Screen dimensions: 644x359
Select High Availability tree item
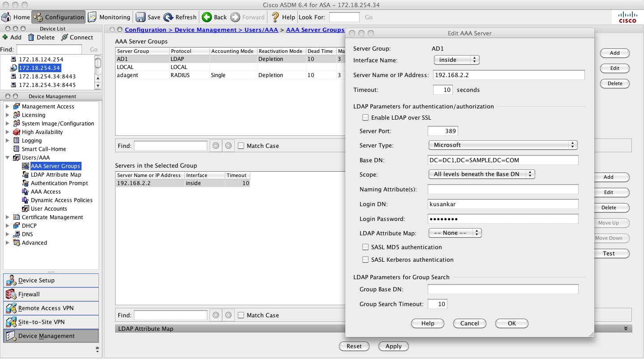click(42, 132)
